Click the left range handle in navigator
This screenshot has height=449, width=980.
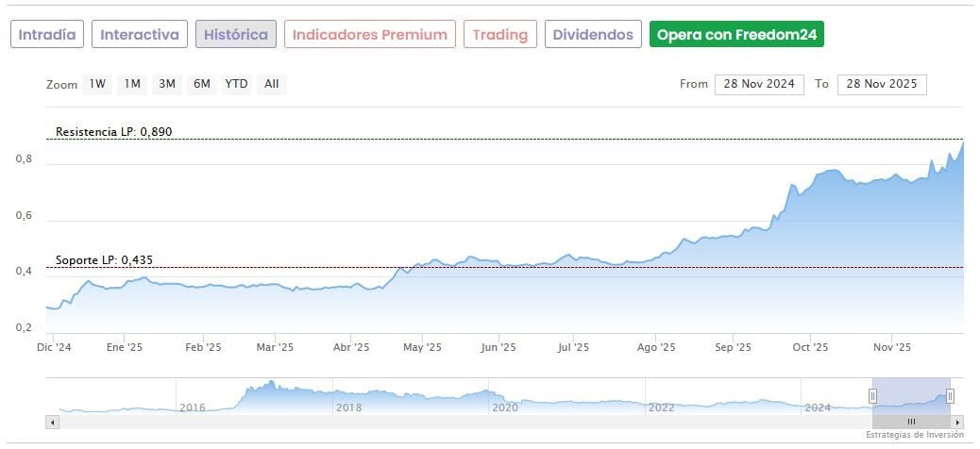[x=873, y=396]
